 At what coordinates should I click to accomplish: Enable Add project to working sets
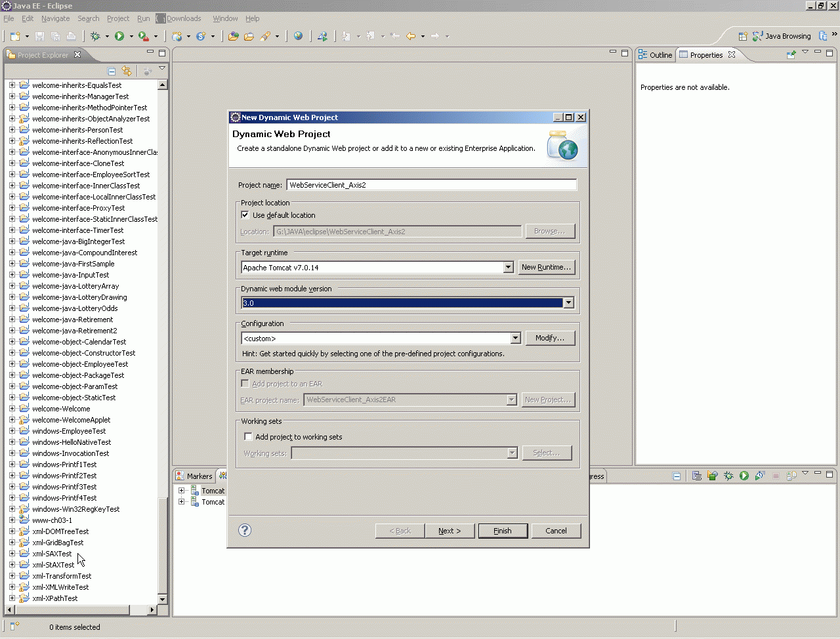[x=248, y=437]
